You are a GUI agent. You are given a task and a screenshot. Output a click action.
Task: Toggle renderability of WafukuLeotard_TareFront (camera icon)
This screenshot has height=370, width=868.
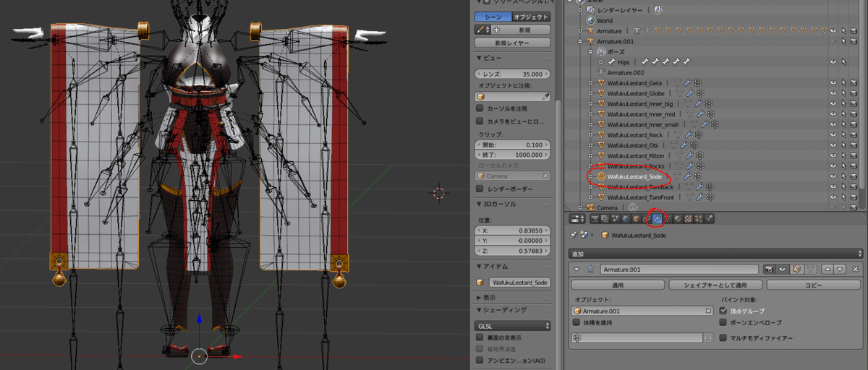click(854, 197)
